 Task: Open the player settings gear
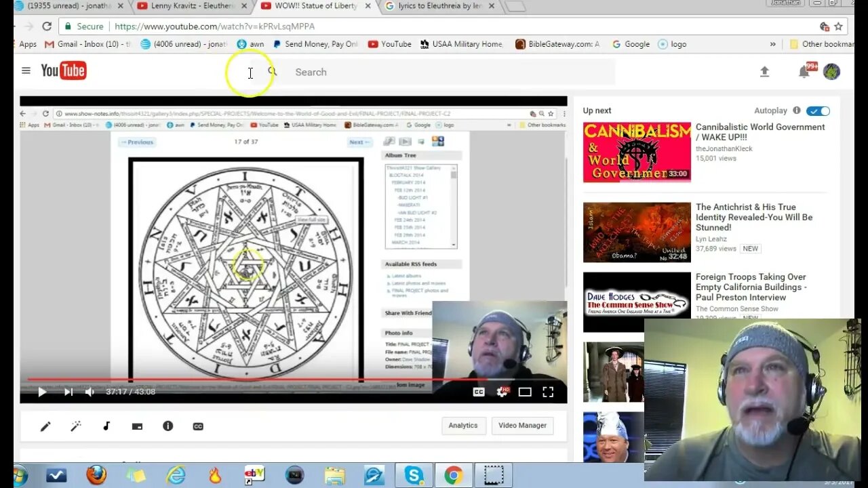click(502, 392)
